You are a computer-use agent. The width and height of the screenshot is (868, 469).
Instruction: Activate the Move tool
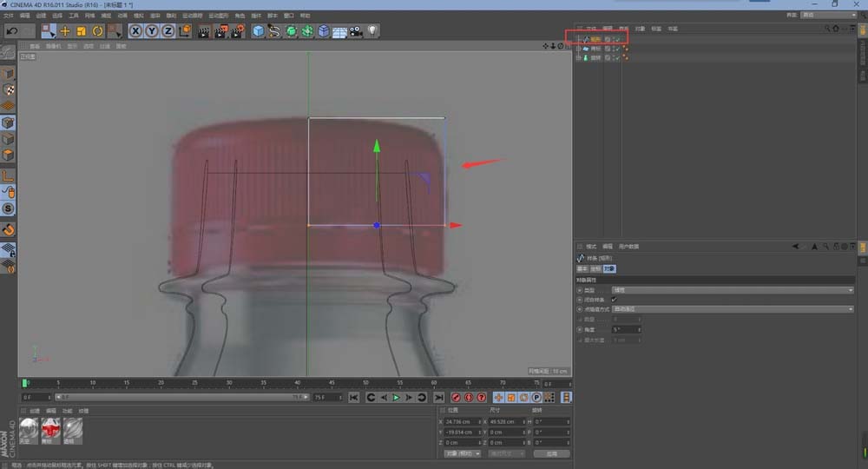[65, 31]
